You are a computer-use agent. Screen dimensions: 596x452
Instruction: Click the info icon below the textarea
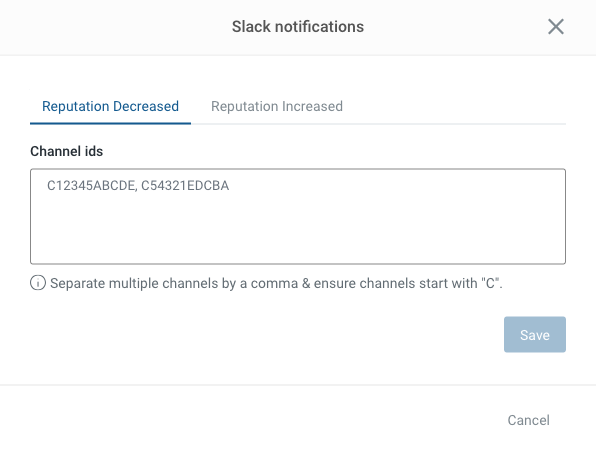(x=38, y=283)
